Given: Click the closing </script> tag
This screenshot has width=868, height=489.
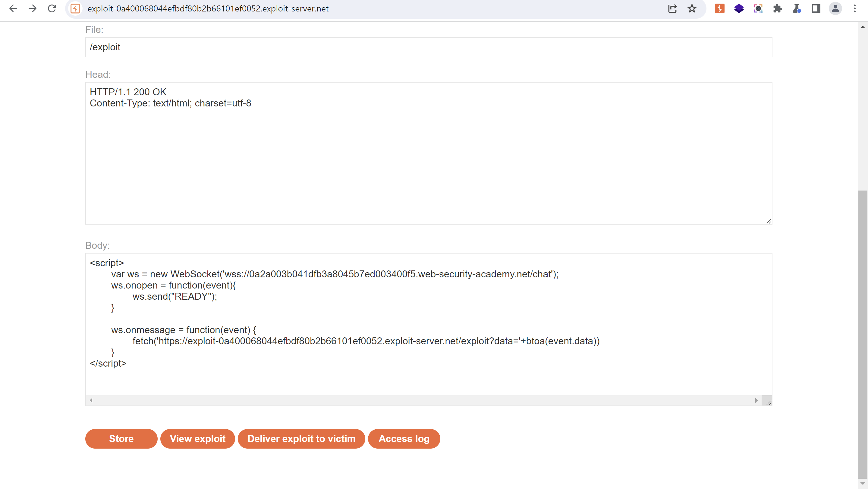Looking at the screenshot, I should click(x=108, y=363).
